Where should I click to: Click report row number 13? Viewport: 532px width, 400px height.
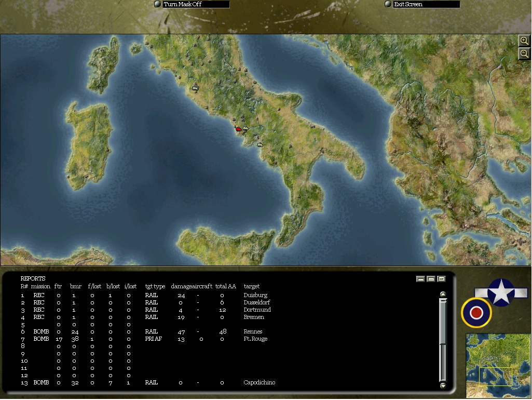click(x=24, y=383)
